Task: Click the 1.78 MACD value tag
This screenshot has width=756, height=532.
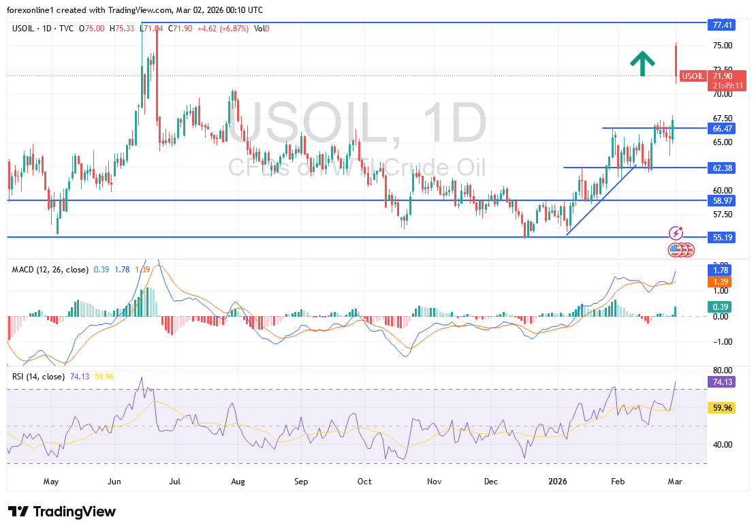Action: click(722, 270)
